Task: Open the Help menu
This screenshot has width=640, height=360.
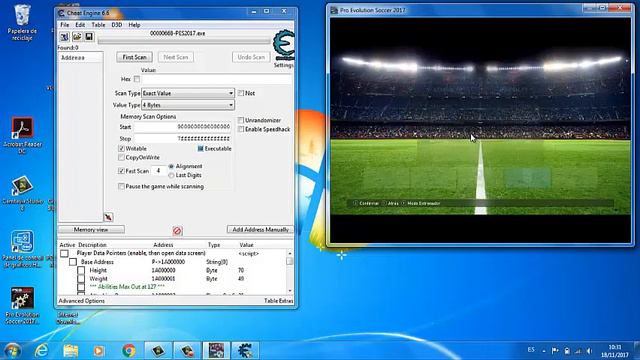Action: [x=134, y=25]
